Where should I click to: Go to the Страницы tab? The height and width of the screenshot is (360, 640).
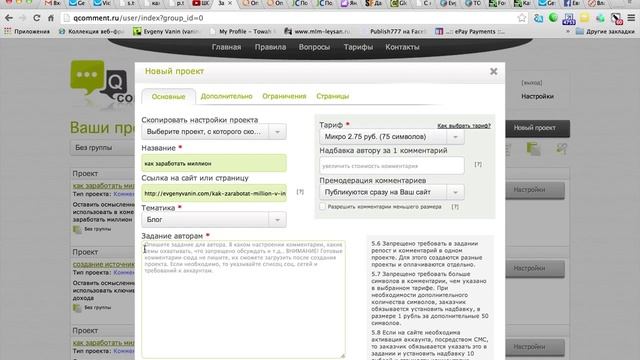333,96
